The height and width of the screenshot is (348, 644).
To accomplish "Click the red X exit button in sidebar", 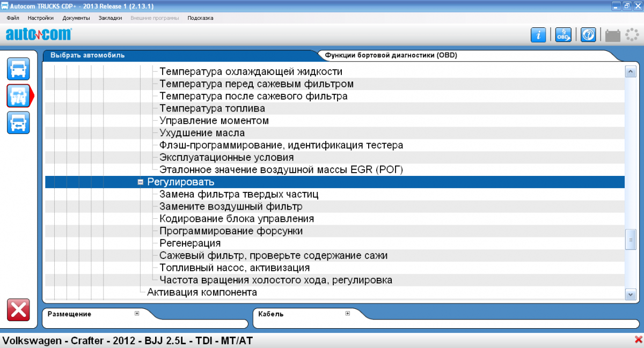I will pos(18,310).
